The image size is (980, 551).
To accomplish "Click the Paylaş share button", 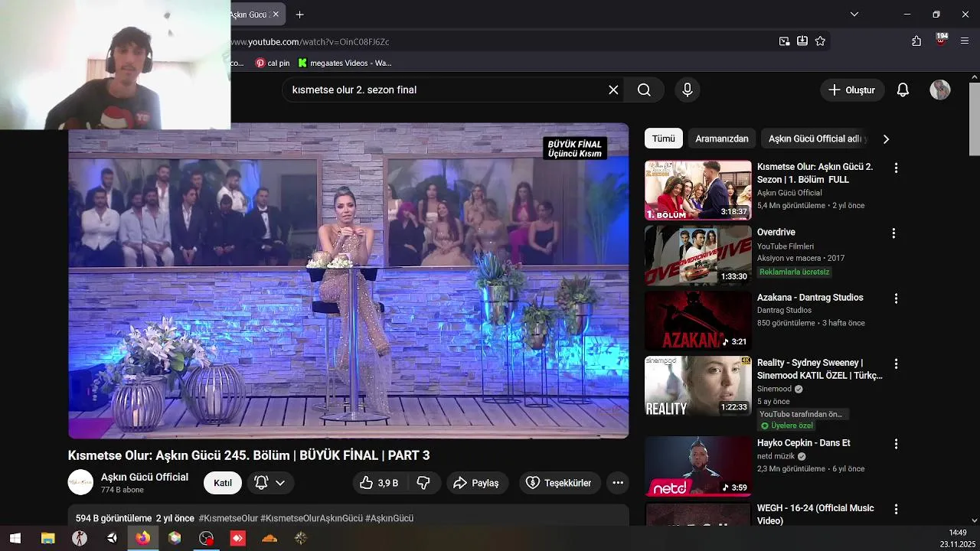I will 476,483.
